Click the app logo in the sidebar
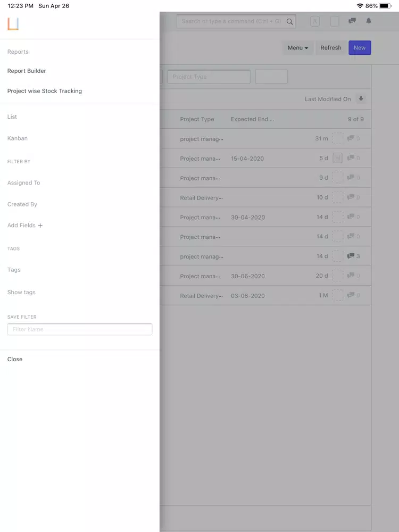 tap(13, 24)
